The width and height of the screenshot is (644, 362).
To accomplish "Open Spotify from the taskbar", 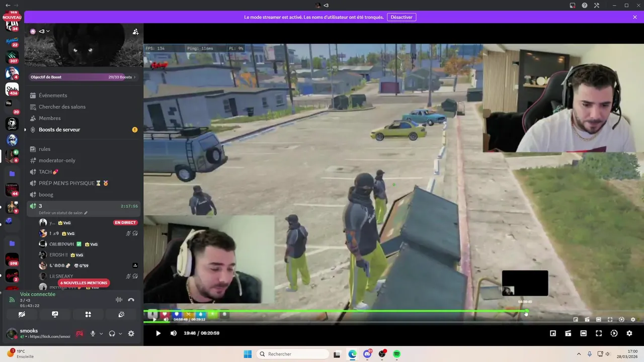I will 396,354.
